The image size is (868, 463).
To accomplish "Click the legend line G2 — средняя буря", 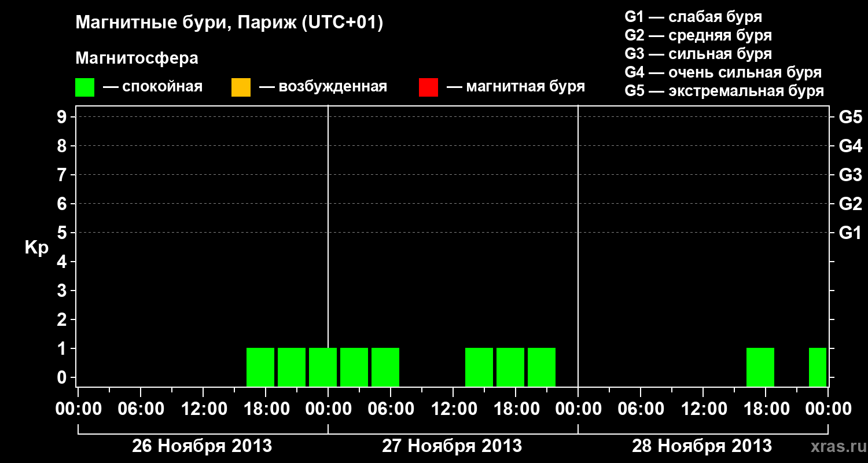I will pos(698,35).
